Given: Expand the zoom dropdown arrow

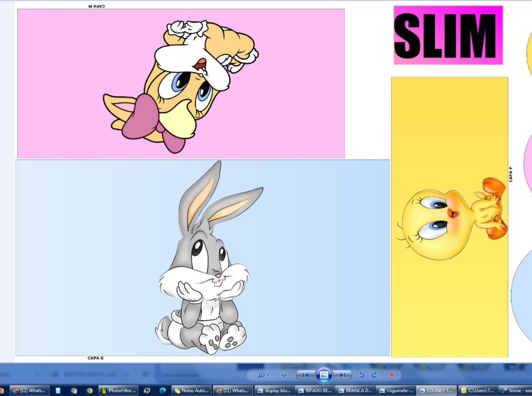Looking at the screenshot, I should pyautogui.click(x=268, y=375).
